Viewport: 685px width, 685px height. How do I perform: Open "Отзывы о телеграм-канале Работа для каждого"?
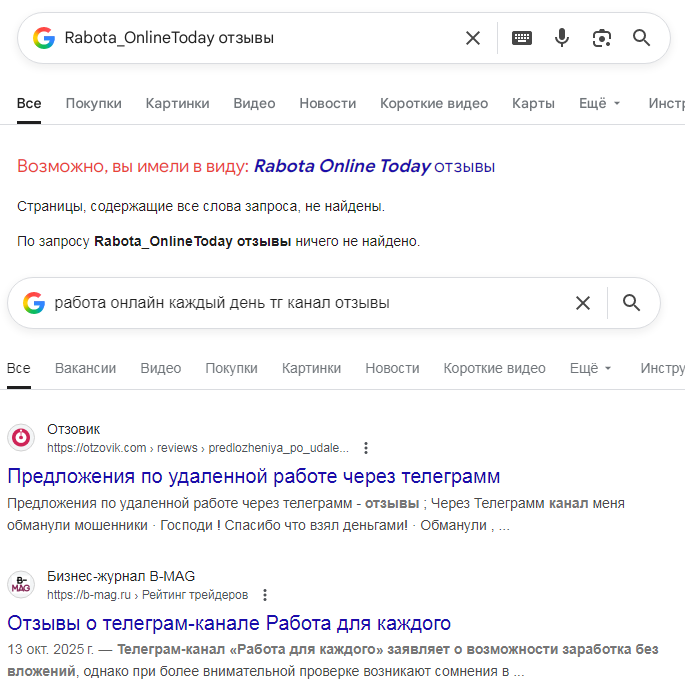(229, 623)
